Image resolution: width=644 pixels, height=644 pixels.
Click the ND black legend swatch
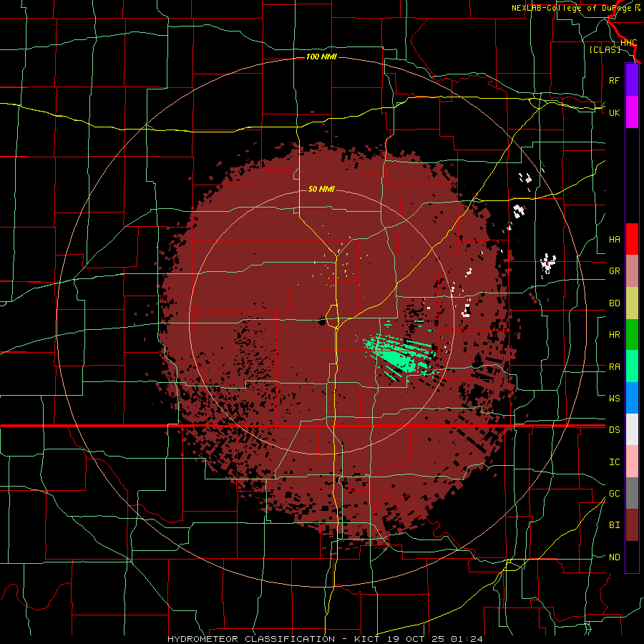coord(632,557)
